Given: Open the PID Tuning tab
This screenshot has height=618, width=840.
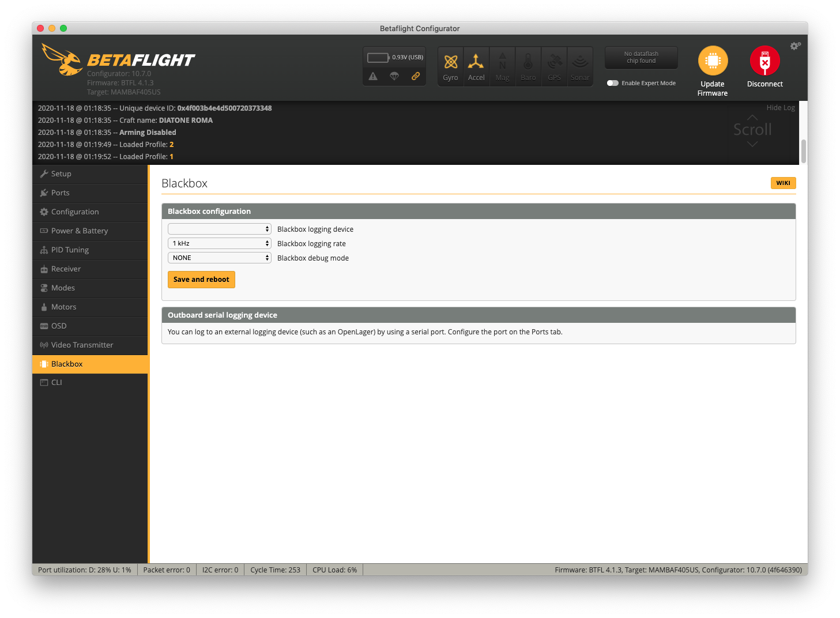Looking at the screenshot, I should 90,250.
